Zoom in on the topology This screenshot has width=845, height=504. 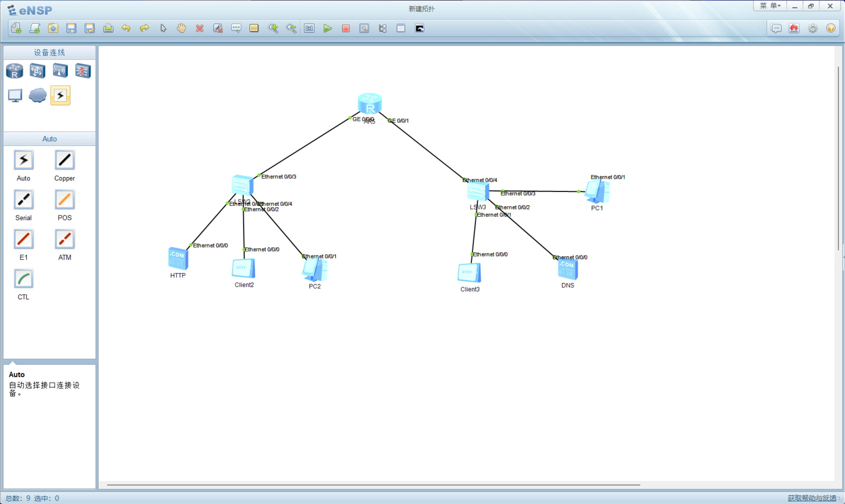pos(273,28)
